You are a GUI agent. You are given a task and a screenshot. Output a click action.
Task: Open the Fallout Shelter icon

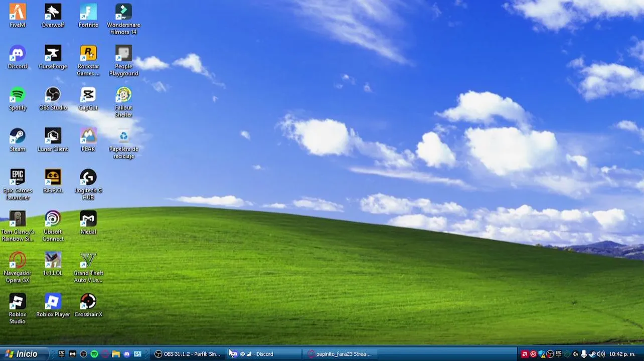point(123,102)
